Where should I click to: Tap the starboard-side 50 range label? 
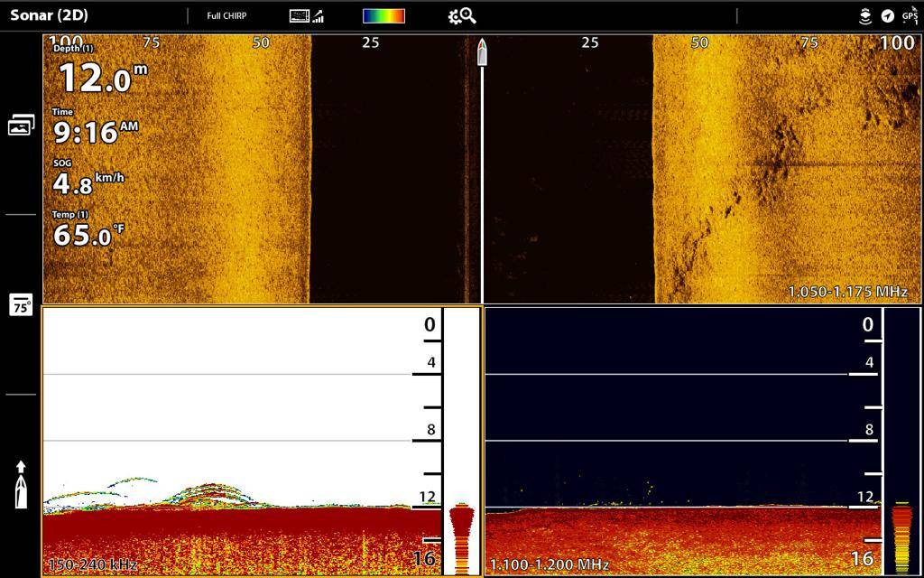click(x=699, y=42)
